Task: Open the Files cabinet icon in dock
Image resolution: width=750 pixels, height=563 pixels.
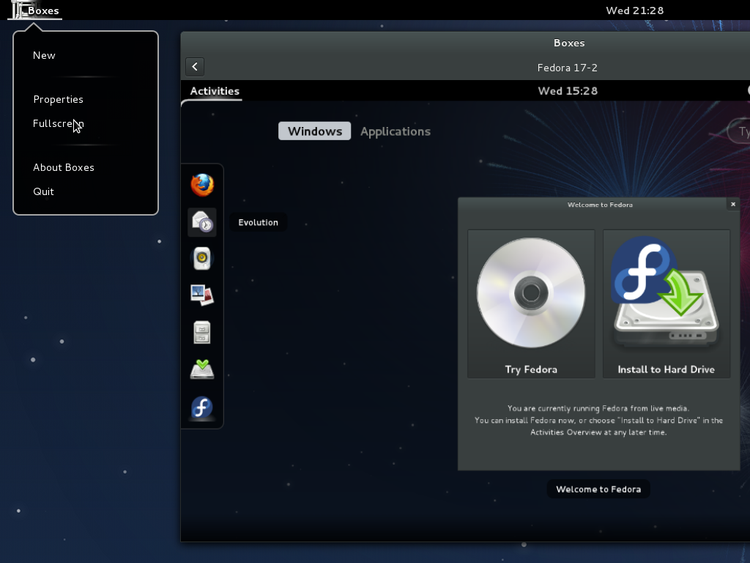Action: tap(202, 332)
